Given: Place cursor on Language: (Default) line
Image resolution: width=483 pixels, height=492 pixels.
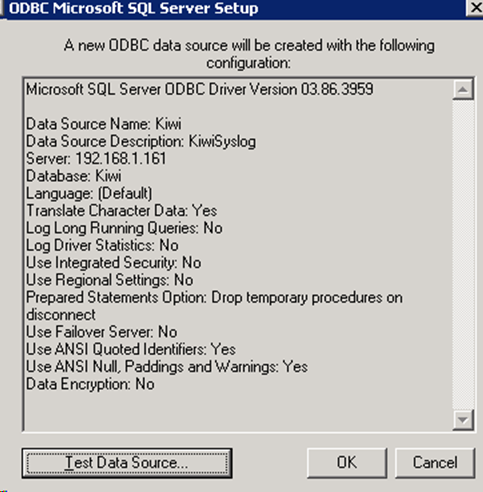Looking at the screenshot, I should click(x=89, y=193).
